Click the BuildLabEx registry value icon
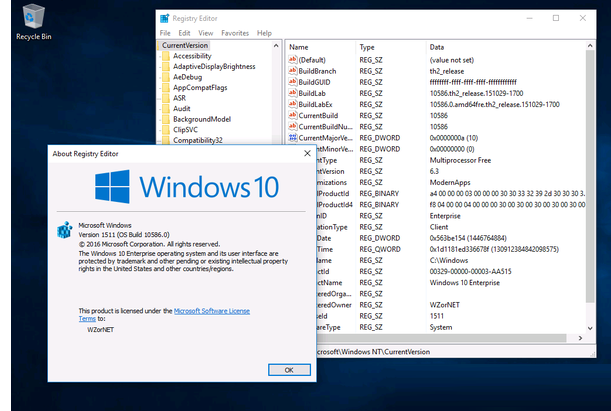 (x=292, y=103)
